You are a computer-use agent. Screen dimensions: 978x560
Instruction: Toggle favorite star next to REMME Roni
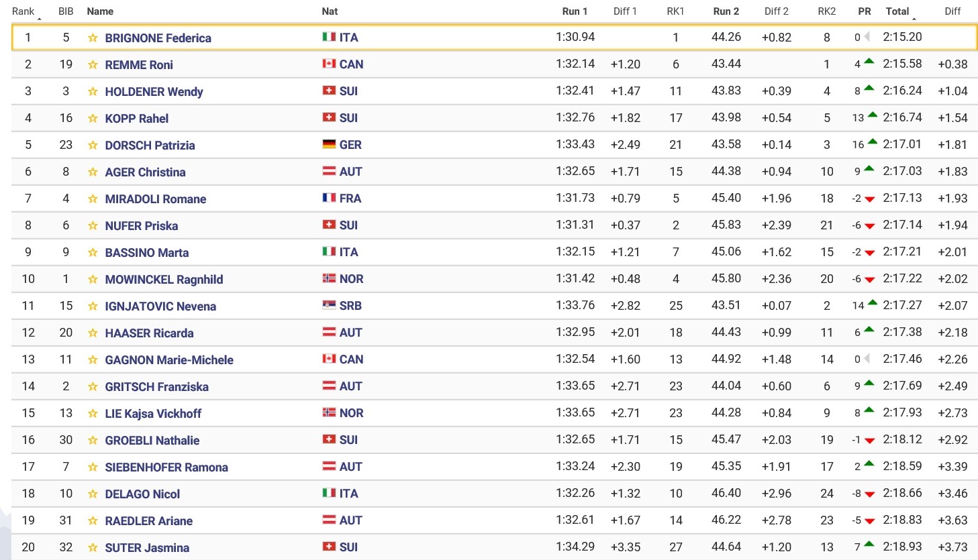tap(93, 65)
